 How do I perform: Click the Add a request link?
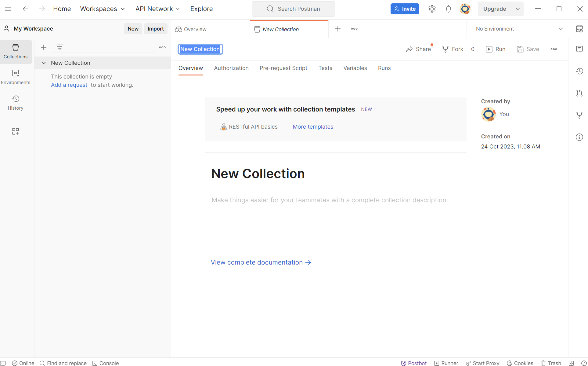[69, 85]
